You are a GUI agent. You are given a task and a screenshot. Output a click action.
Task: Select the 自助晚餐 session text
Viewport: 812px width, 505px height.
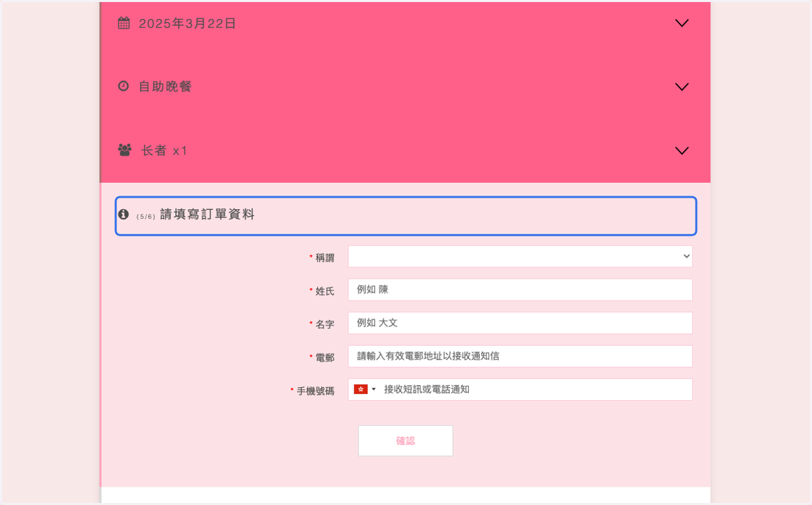click(x=165, y=87)
